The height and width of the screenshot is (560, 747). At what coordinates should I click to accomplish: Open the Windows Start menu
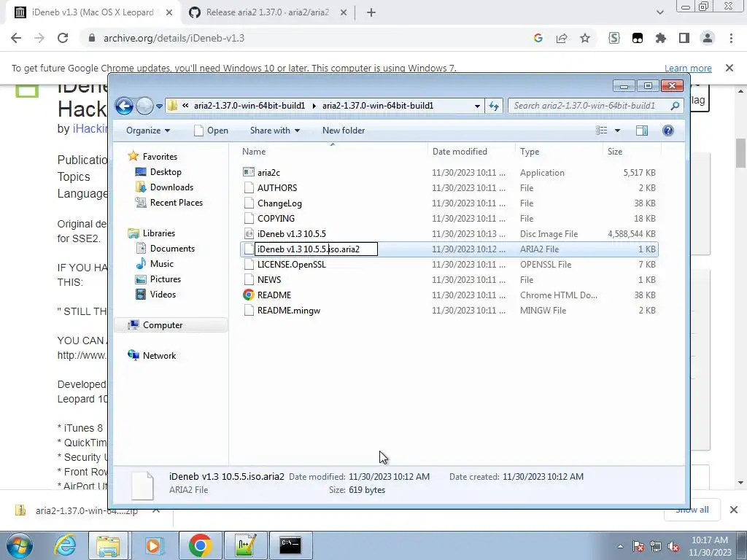18,545
